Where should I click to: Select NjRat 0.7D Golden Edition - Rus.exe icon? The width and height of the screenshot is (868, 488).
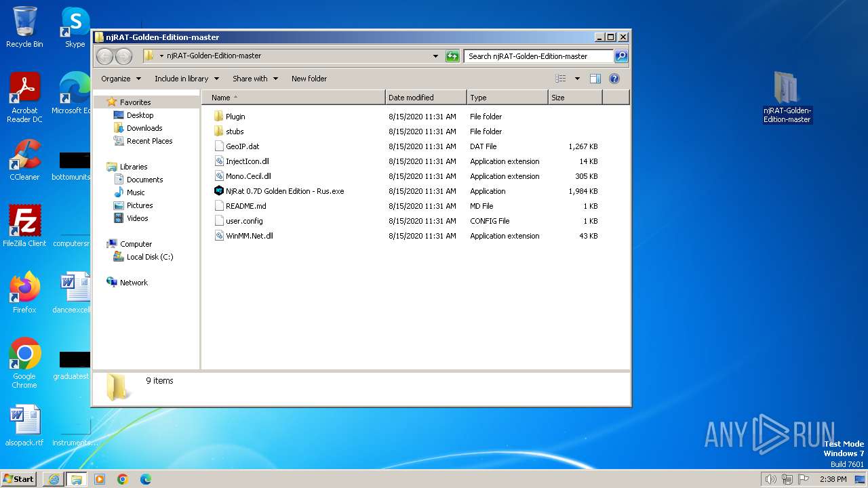(219, 191)
